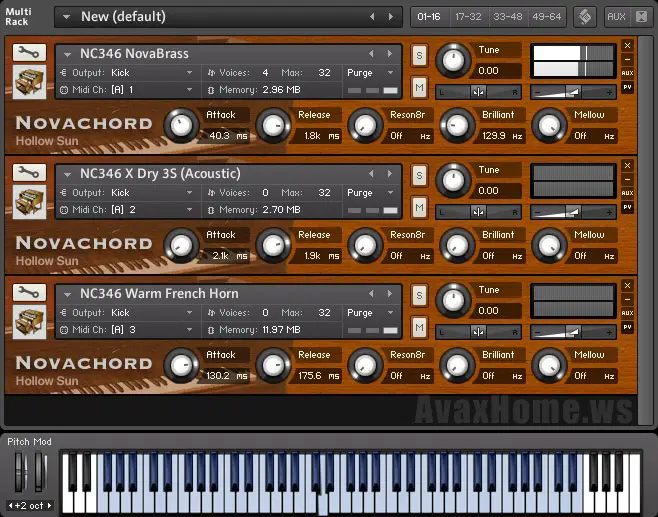
Task: Mute the NC346 NovaBrass instrument
Action: pos(419,87)
